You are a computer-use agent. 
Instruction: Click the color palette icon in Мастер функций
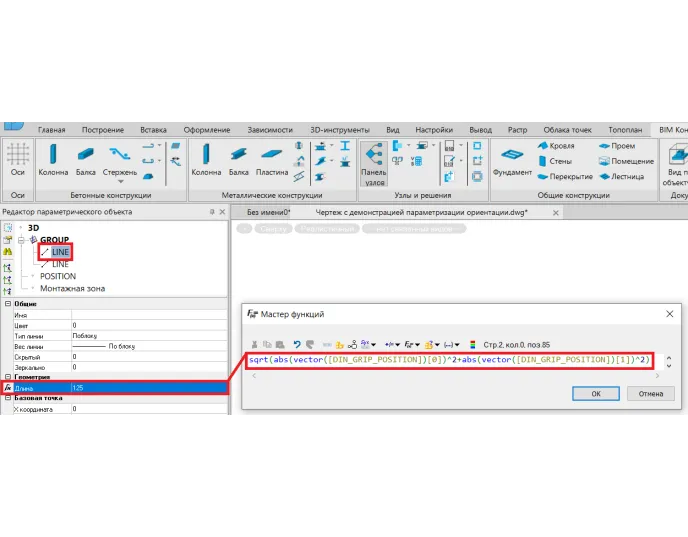pyautogui.click(x=473, y=344)
